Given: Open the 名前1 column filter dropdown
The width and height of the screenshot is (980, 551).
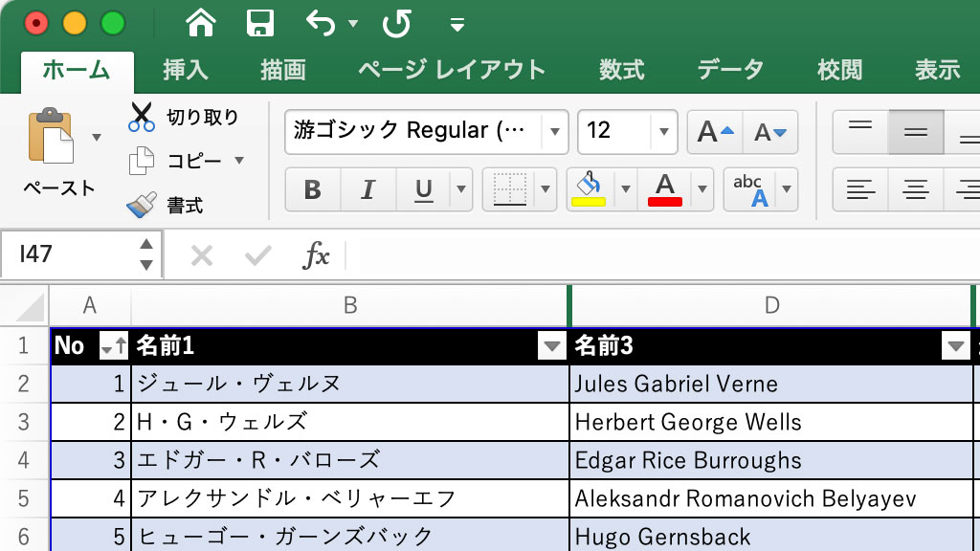Looking at the screenshot, I should [x=552, y=346].
